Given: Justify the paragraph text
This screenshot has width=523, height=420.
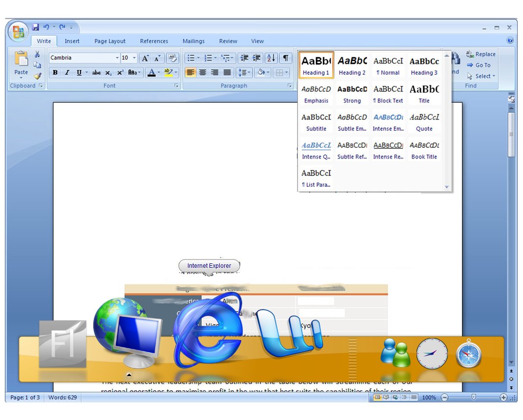Looking at the screenshot, I should [x=227, y=72].
